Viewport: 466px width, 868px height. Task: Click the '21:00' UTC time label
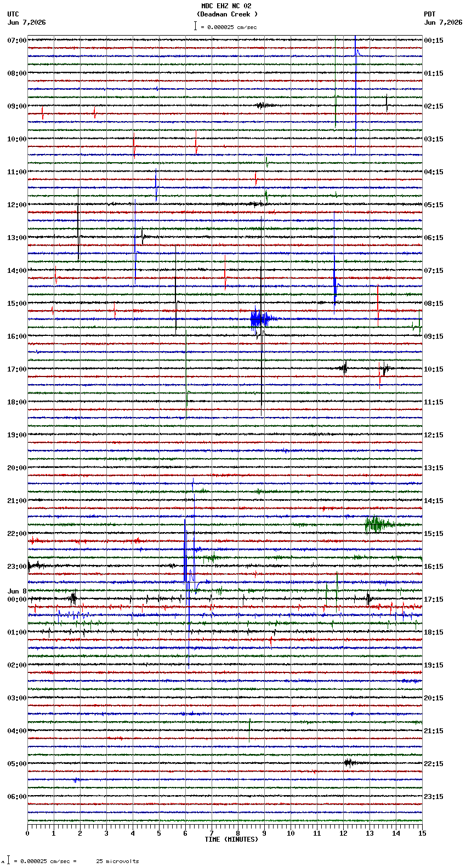click(17, 501)
